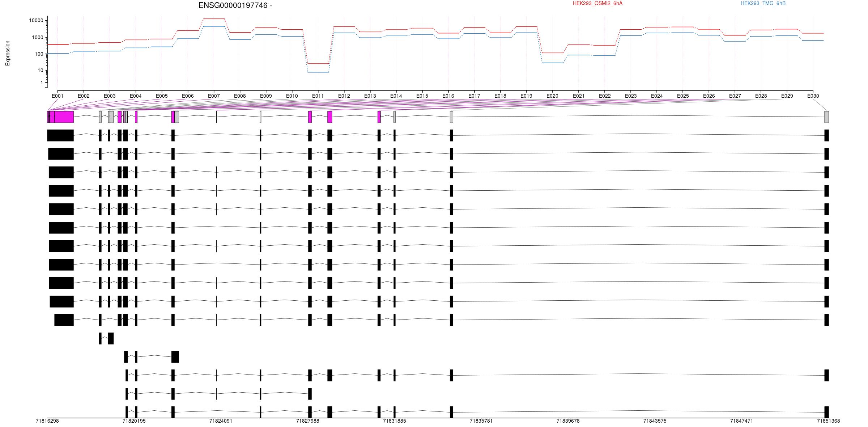Click exon bin label E026
The height and width of the screenshot is (427, 868).
[709, 96]
